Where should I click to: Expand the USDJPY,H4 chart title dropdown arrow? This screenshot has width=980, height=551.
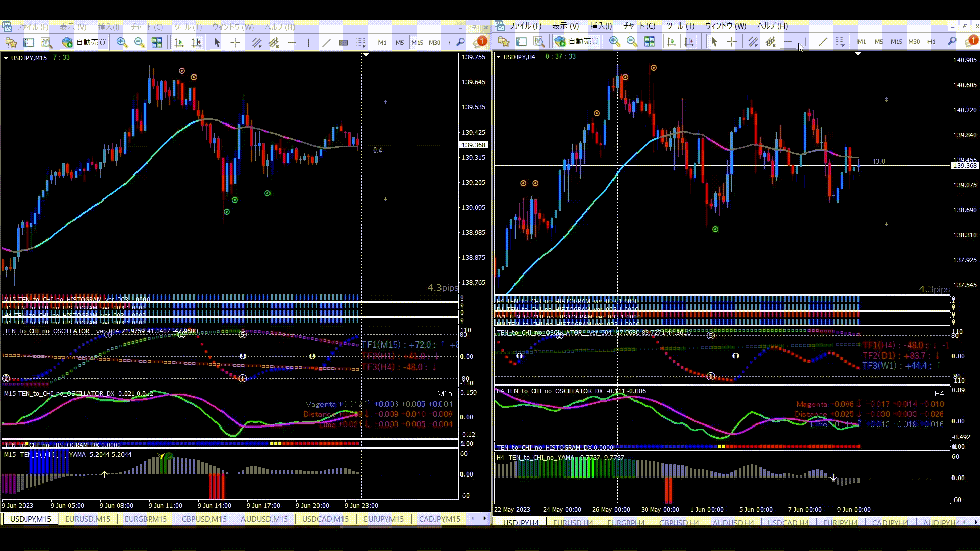[x=499, y=57]
